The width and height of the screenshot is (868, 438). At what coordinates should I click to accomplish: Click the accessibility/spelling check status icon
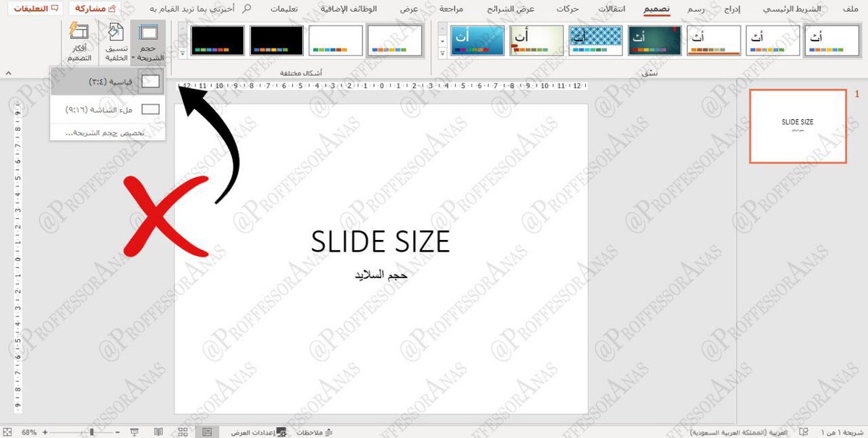(803, 432)
